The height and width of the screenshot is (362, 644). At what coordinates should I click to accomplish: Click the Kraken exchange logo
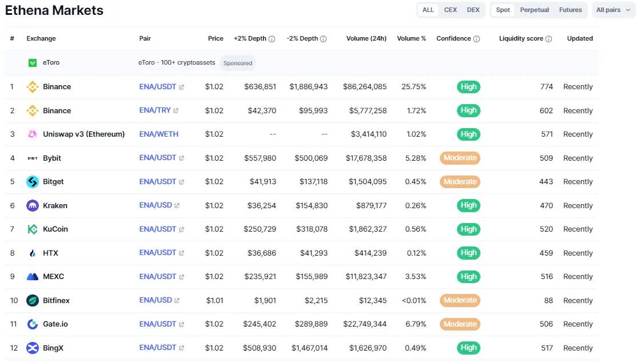click(x=33, y=205)
